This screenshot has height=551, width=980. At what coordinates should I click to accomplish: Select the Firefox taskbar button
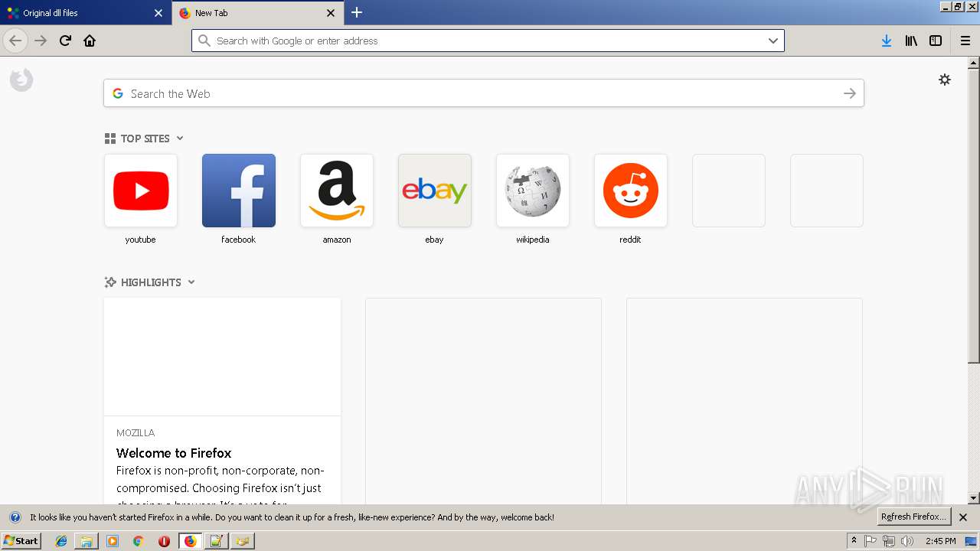point(190,541)
